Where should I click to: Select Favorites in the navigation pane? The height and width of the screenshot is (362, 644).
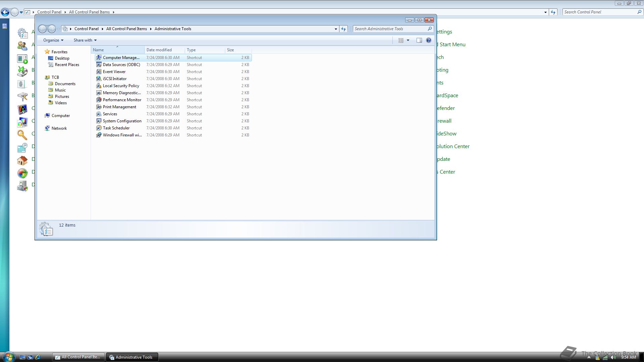point(59,52)
